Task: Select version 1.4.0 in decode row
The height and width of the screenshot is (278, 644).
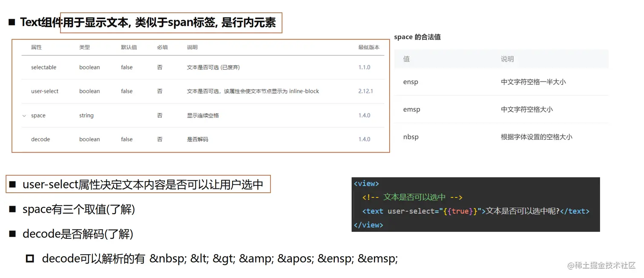Action: [x=364, y=139]
